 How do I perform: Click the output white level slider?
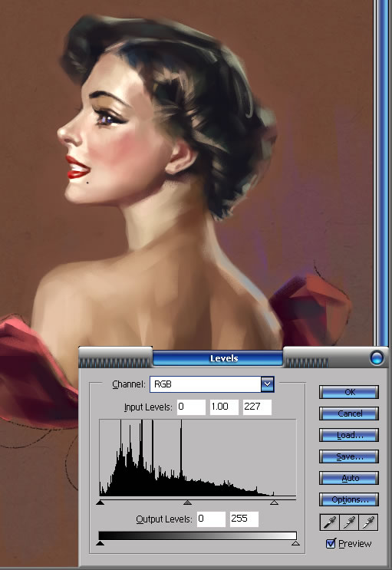click(x=295, y=543)
